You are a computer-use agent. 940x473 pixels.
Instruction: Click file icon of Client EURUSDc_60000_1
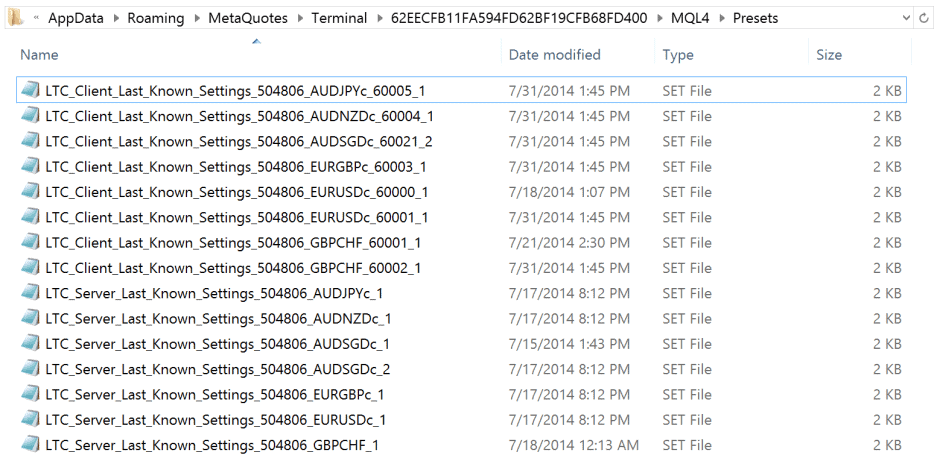pos(31,192)
